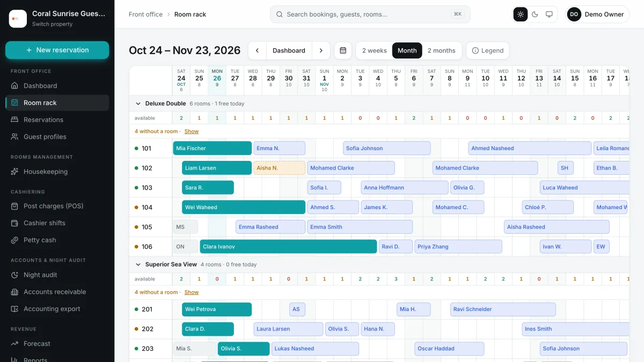Open Ravi Schneider booking in room 201
The height and width of the screenshot is (362, 644).
(x=503, y=309)
